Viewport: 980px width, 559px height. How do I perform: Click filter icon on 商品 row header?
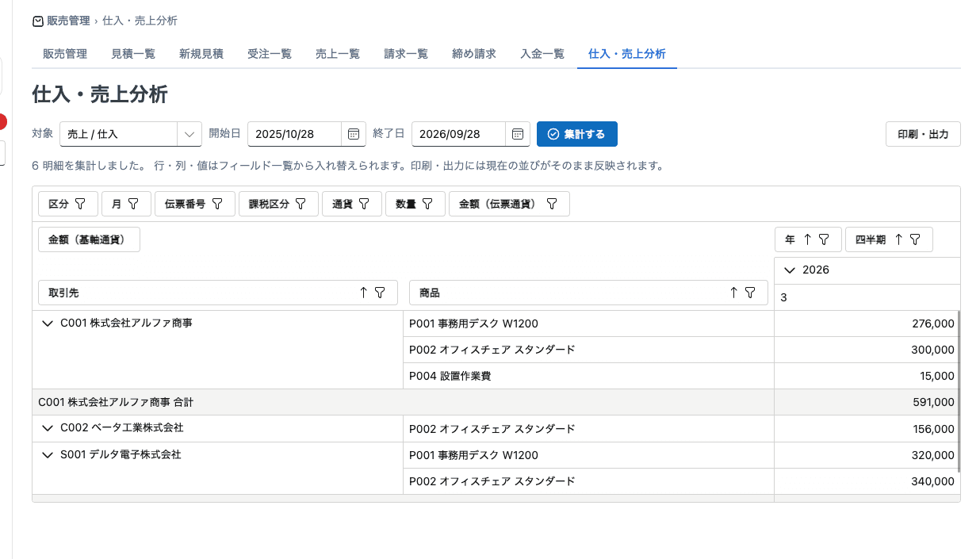[x=750, y=293]
